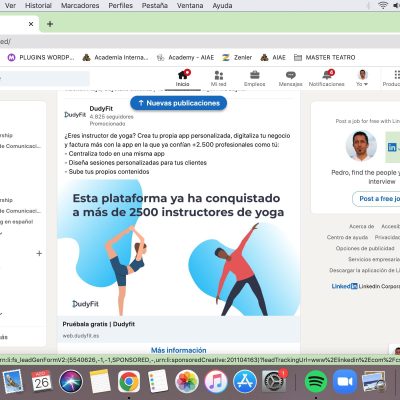Viewport: 400px width, 400px height.
Task: Click Promocionado label
Action: coord(107,124)
